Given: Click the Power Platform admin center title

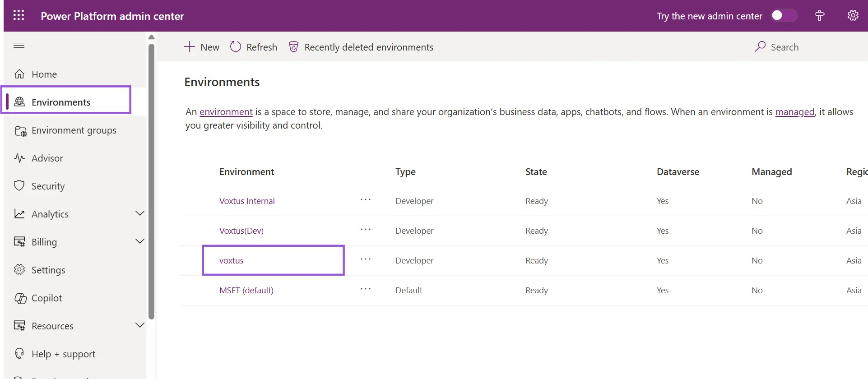Looking at the screenshot, I should 112,16.
